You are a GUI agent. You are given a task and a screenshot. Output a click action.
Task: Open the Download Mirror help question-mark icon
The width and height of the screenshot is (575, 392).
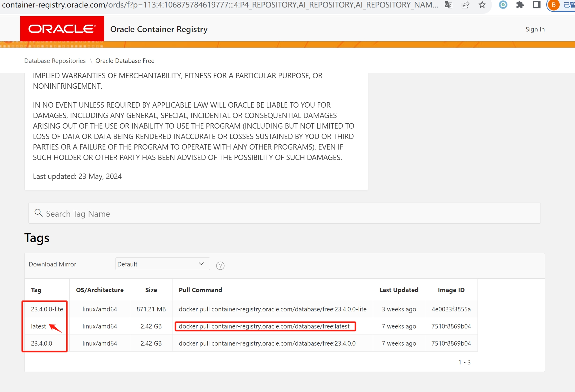[220, 266]
